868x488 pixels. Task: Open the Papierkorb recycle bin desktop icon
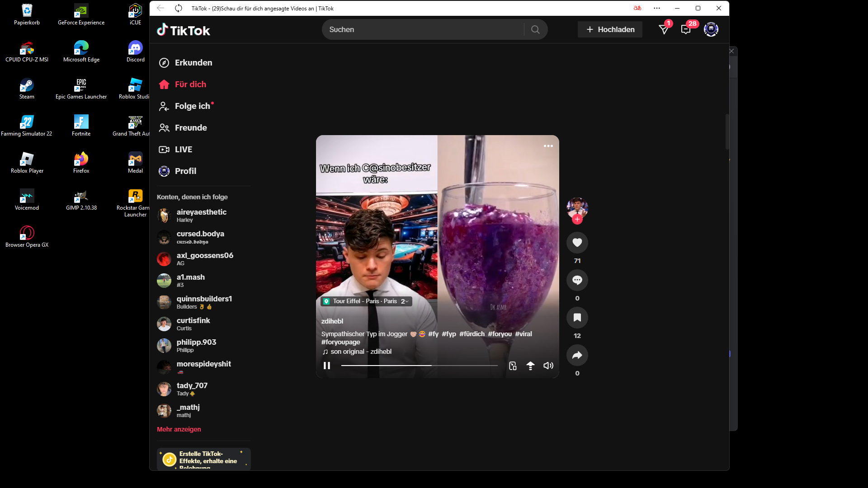[27, 14]
